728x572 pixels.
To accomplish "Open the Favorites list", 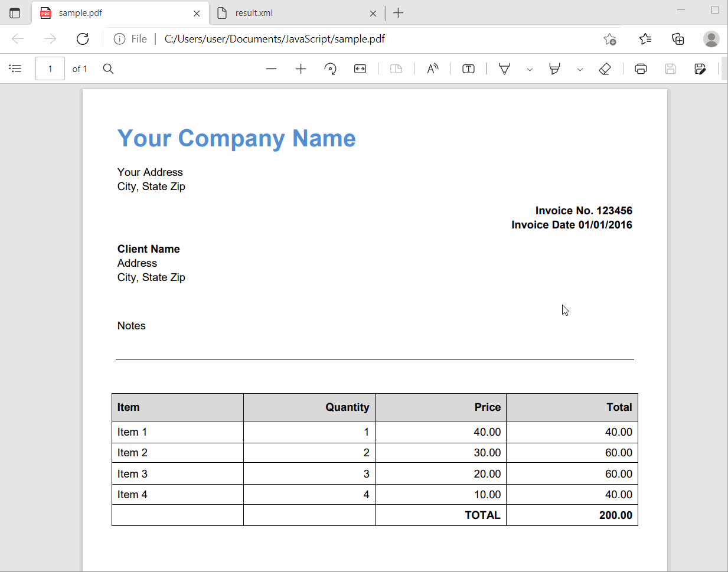I will pyautogui.click(x=645, y=39).
